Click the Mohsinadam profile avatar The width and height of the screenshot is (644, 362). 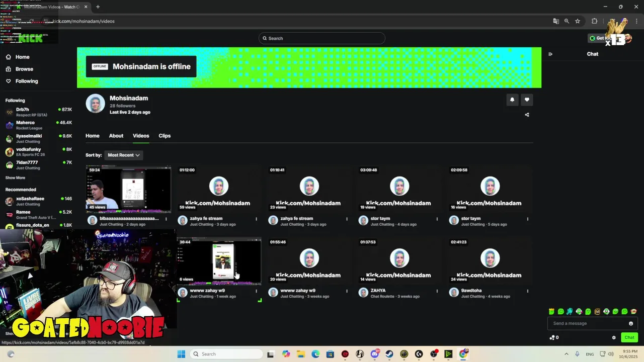tap(95, 104)
